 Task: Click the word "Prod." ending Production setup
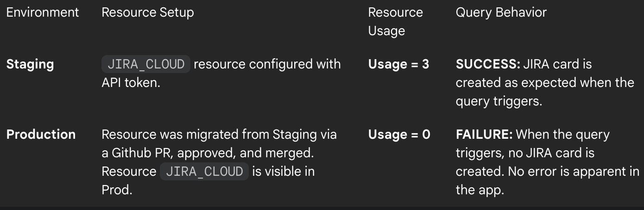[x=117, y=190]
